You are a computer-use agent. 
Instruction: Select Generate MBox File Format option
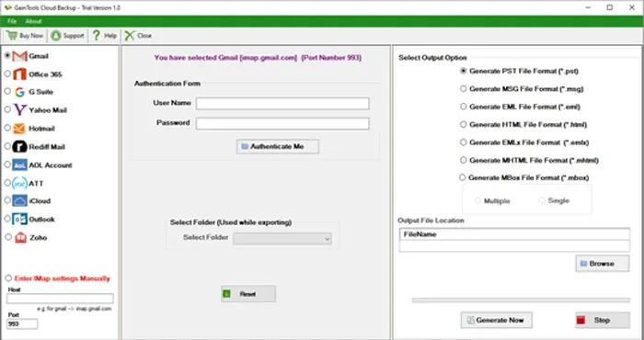pos(463,177)
